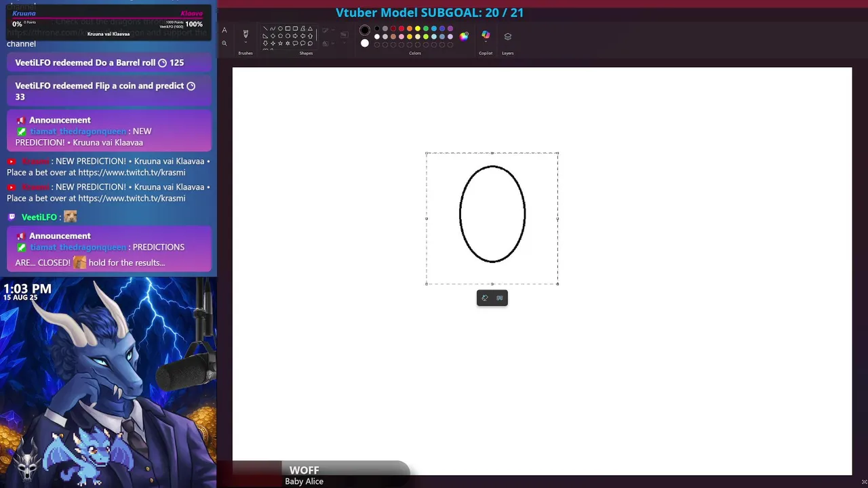Choose the Down arrow shape
Image resolution: width=868 pixels, height=488 pixels.
[265, 43]
